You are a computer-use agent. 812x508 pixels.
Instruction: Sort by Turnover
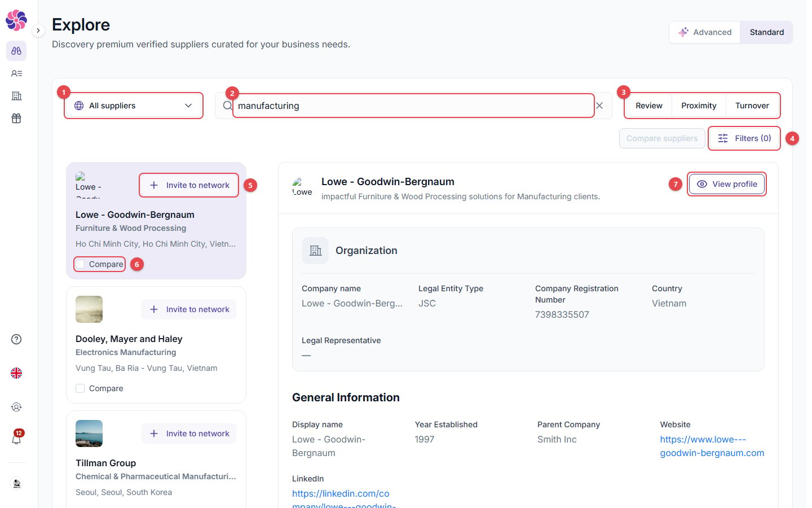tap(752, 106)
